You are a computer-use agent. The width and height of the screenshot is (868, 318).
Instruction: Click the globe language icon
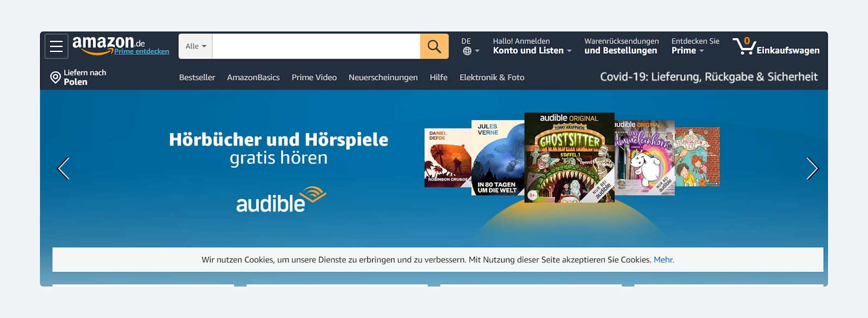pos(467,51)
